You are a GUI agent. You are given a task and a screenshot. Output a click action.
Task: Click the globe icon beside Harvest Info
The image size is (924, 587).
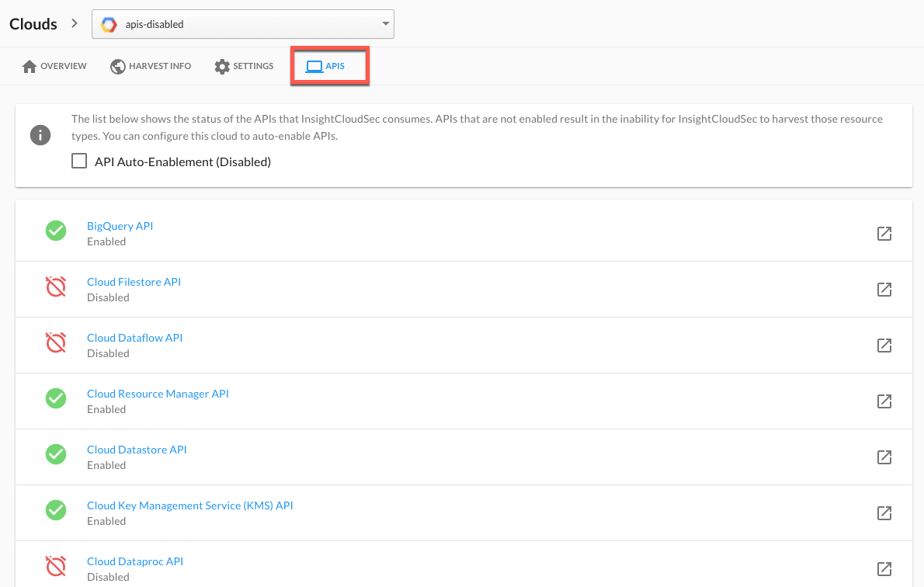(x=118, y=67)
